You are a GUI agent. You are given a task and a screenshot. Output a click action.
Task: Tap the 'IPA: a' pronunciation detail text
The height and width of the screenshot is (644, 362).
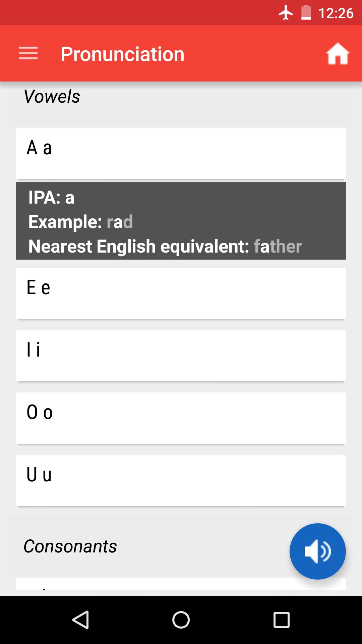51,198
